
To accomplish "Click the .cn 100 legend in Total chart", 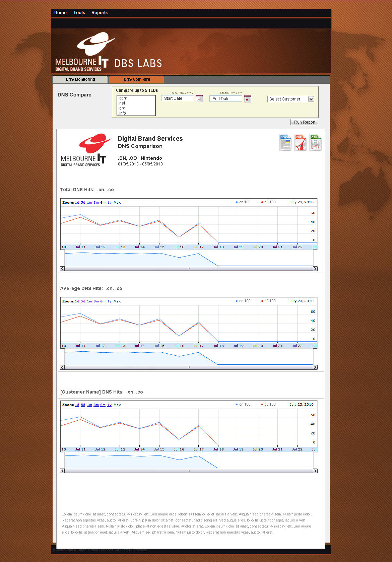I will (x=243, y=202).
